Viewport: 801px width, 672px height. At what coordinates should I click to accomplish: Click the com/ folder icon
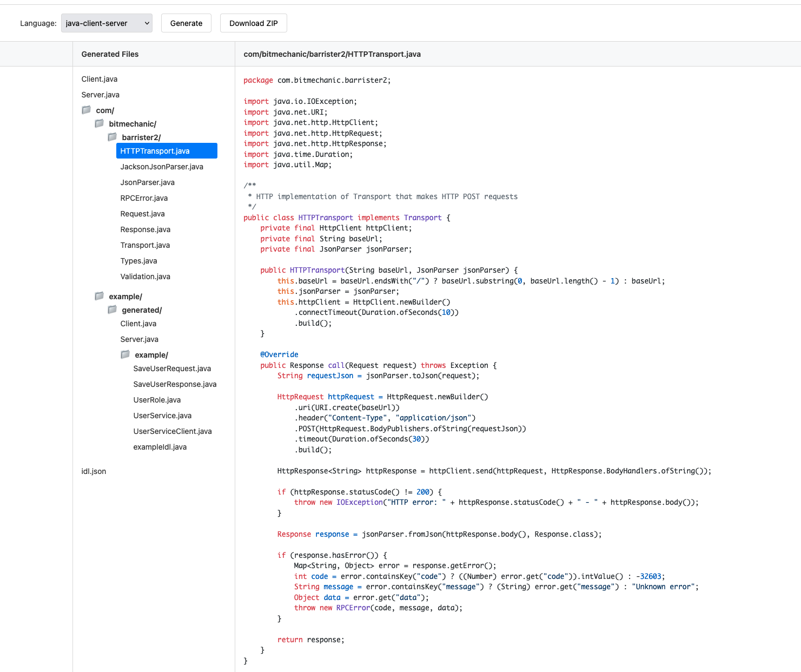[87, 110]
